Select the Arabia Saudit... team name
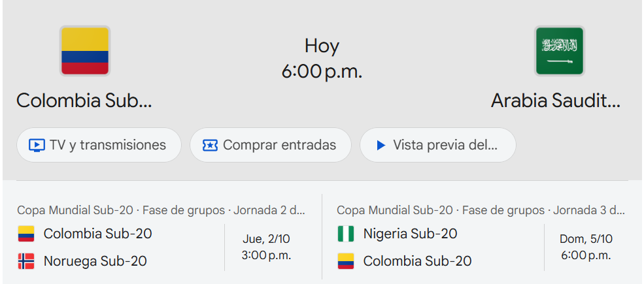This screenshot has height=284, width=644. coord(555,101)
